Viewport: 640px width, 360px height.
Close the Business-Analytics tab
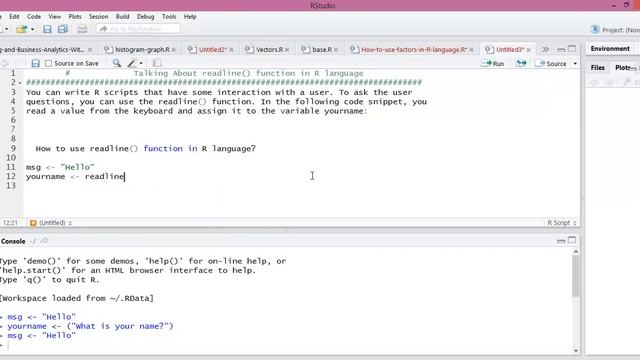pos(90,50)
